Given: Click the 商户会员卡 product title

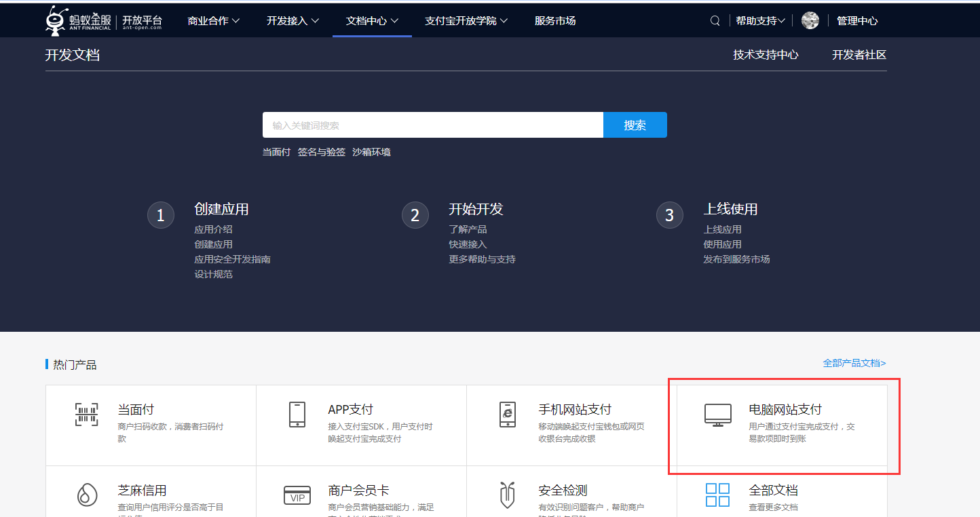Looking at the screenshot, I should click(358, 491).
